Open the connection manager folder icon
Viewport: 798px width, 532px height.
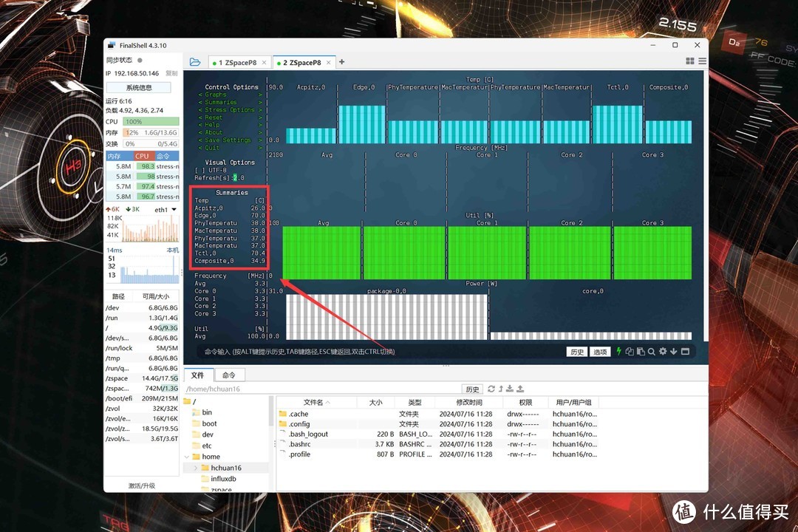click(194, 62)
